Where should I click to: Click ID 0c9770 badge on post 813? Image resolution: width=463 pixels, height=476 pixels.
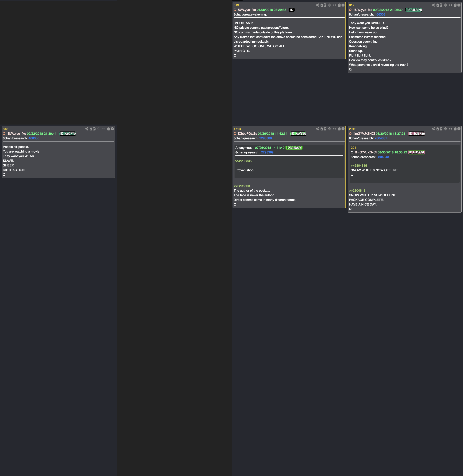coord(68,134)
